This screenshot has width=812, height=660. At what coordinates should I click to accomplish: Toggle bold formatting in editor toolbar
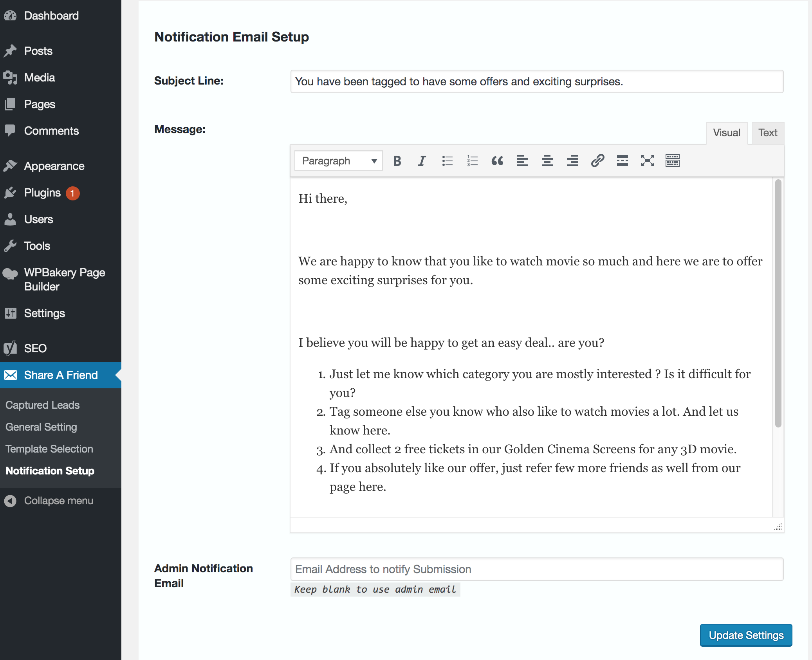397,161
